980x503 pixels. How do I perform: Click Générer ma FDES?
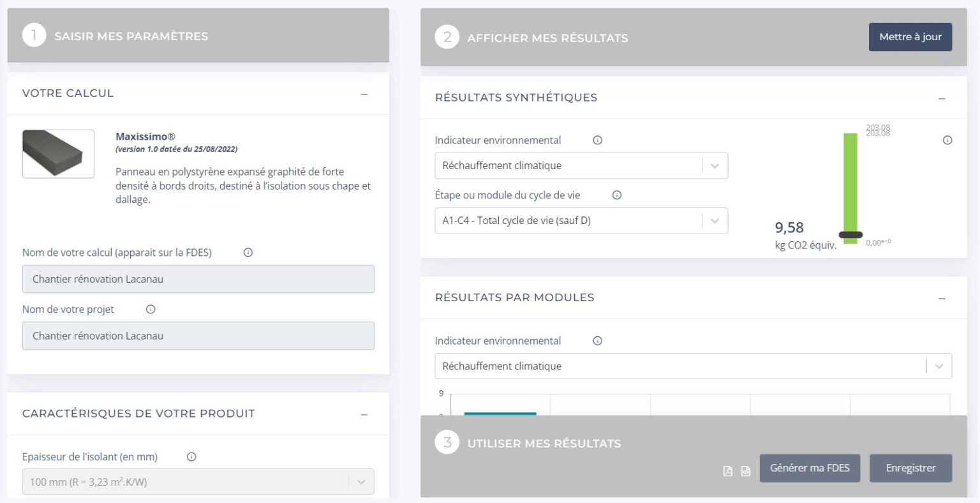[x=810, y=468]
